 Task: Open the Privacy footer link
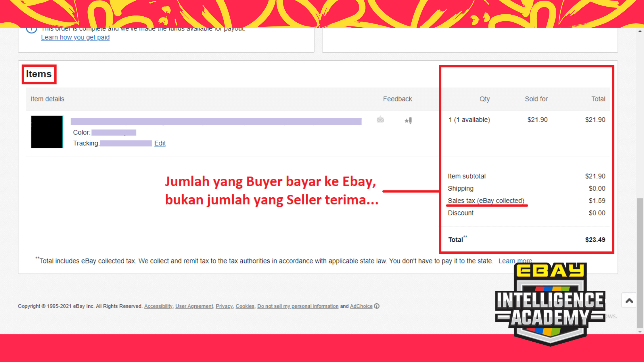[x=224, y=306]
